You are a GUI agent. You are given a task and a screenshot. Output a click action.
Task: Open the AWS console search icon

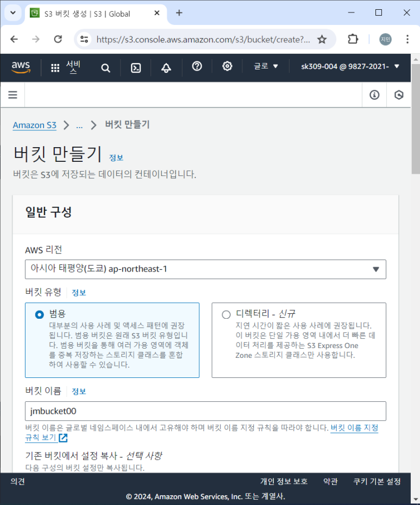click(x=105, y=68)
